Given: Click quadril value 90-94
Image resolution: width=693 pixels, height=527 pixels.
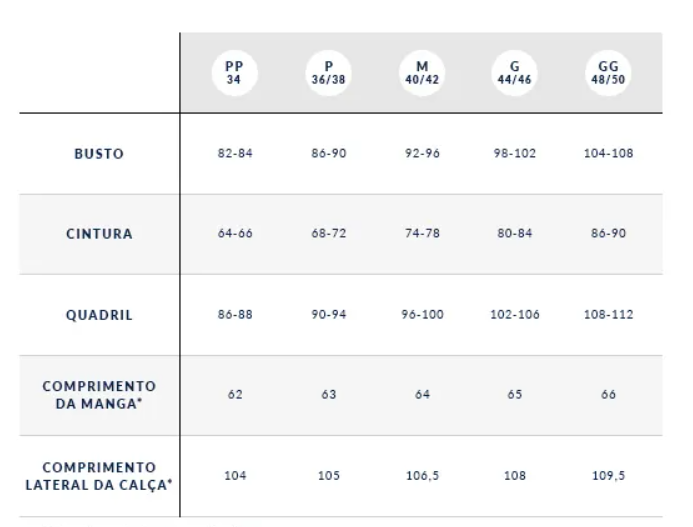Looking at the screenshot, I should click(x=328, y=314).
